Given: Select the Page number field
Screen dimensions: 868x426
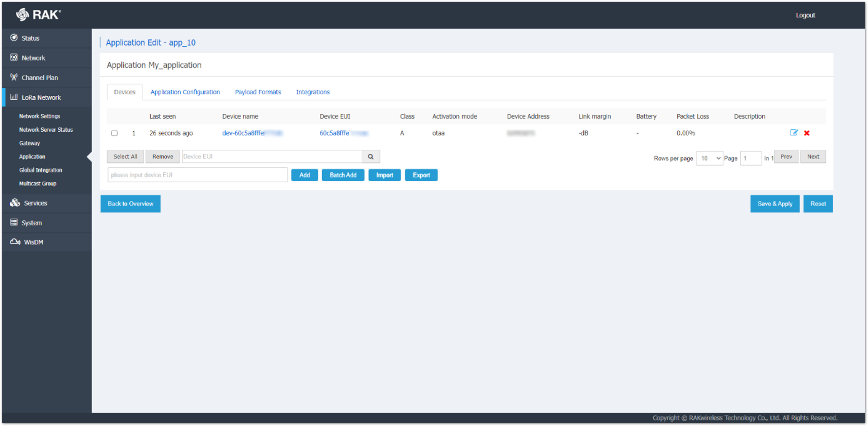Looking at the screenshot, I should tap(751, 158).
